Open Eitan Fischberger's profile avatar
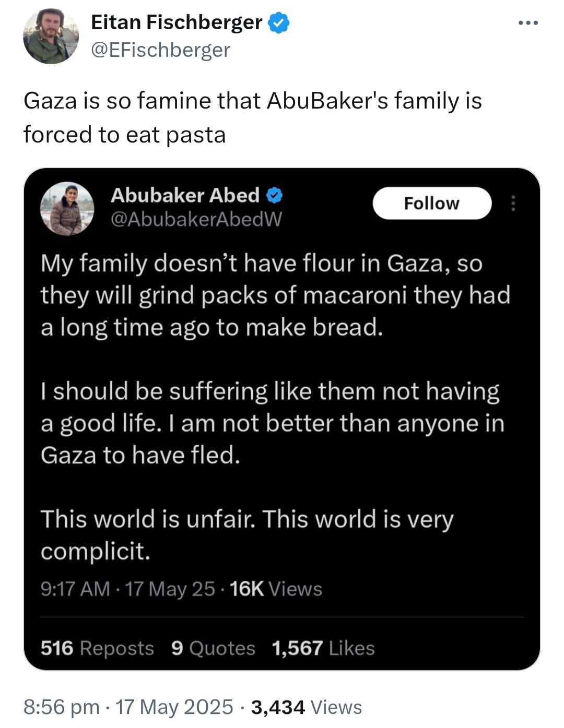This screenshot has height=728, width=564. 51,37
